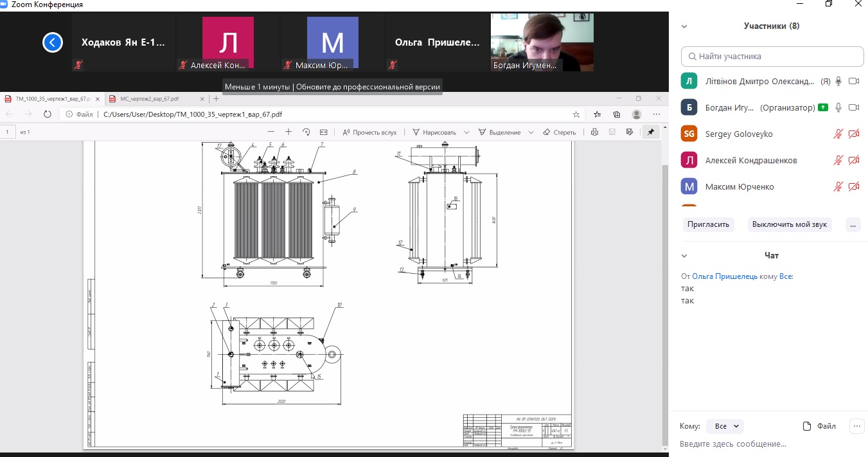Click the Пригласить button

tap(708, 224)
